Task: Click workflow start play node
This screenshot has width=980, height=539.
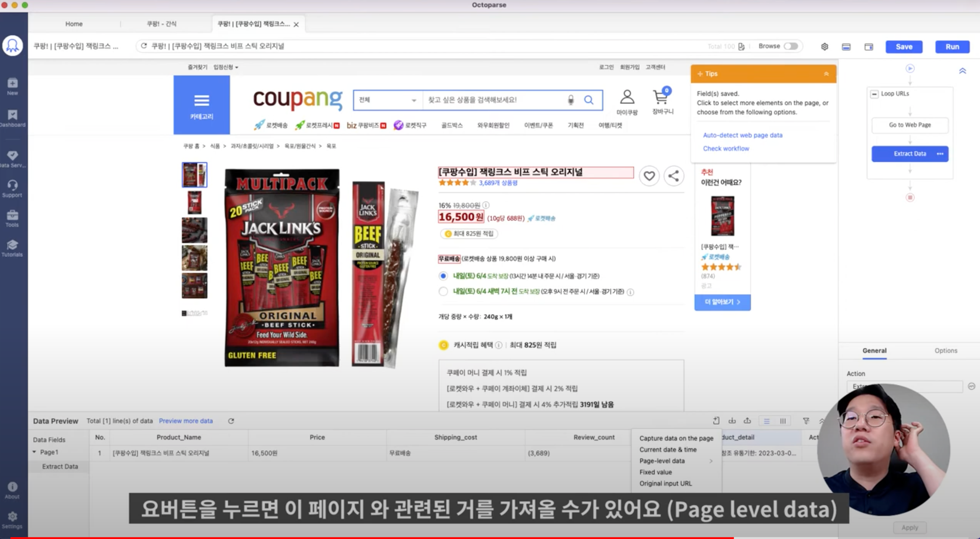Action: point(910,68)
